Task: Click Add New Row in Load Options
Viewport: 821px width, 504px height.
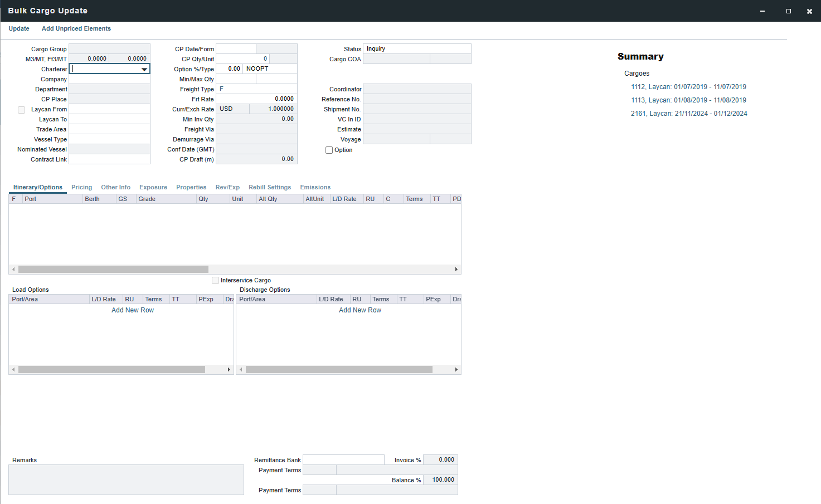Action: click(133, 310)
